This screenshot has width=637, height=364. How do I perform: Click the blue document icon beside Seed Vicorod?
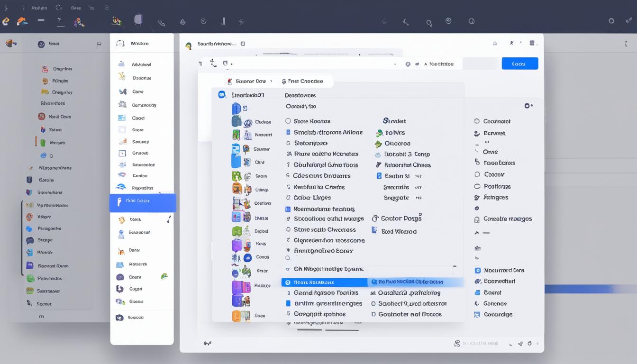374,230
